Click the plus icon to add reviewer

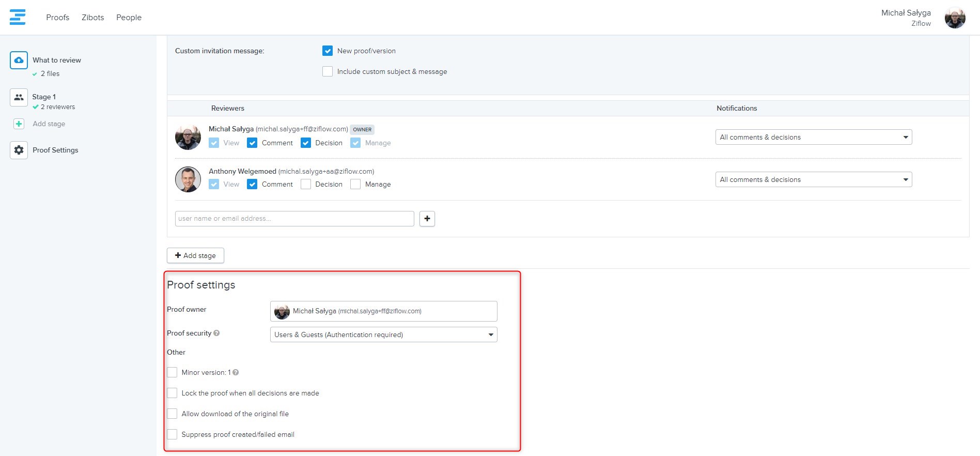(427, 219)
